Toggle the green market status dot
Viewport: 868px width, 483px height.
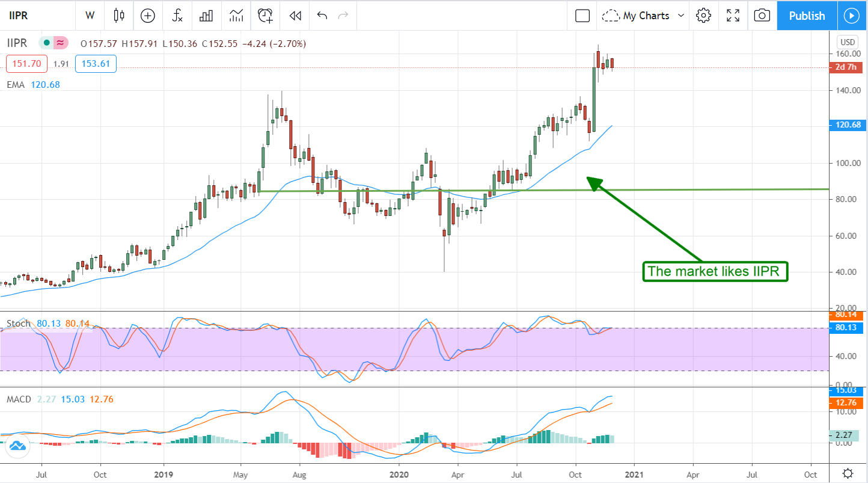46,43
